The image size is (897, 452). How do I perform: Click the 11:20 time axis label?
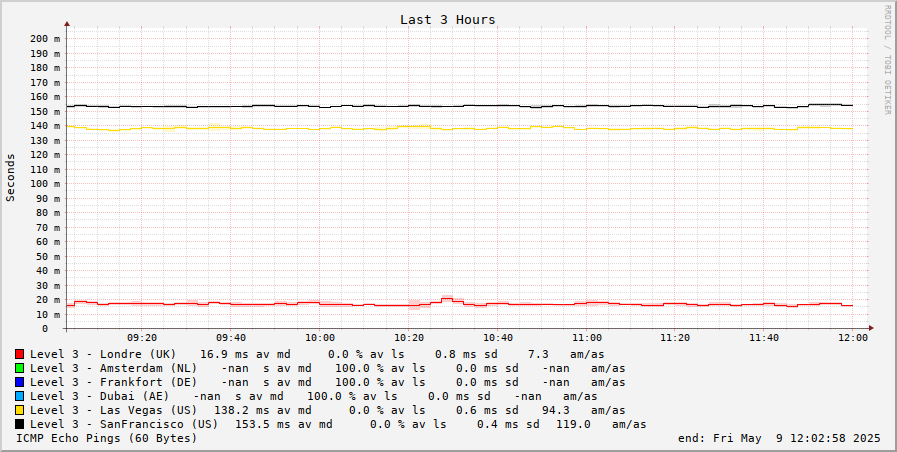click(675, 338)
